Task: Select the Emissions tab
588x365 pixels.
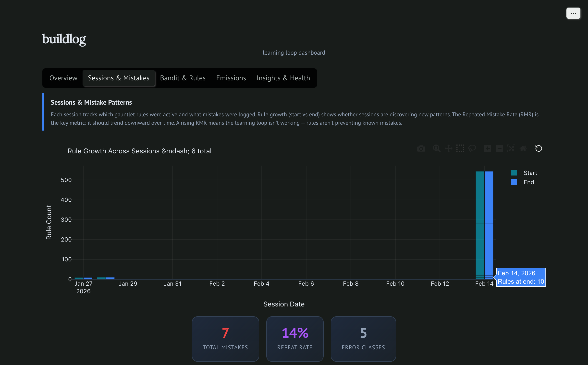Action: click(x=231, y=78)
